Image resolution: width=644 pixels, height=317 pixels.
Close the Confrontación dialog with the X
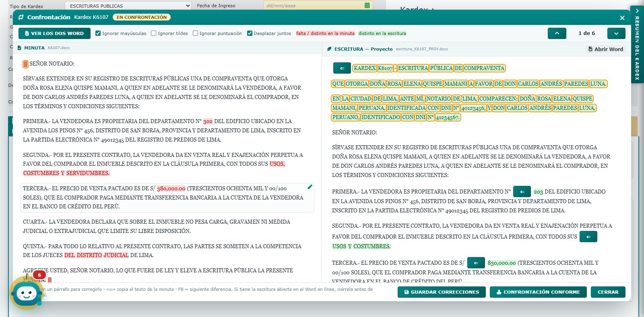[622, 18]
